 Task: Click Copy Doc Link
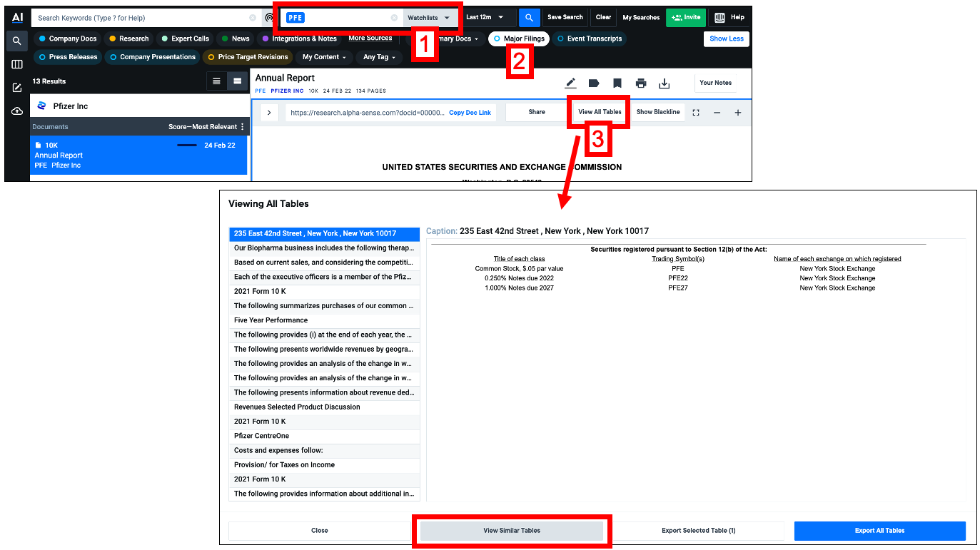tap(470, 113)
